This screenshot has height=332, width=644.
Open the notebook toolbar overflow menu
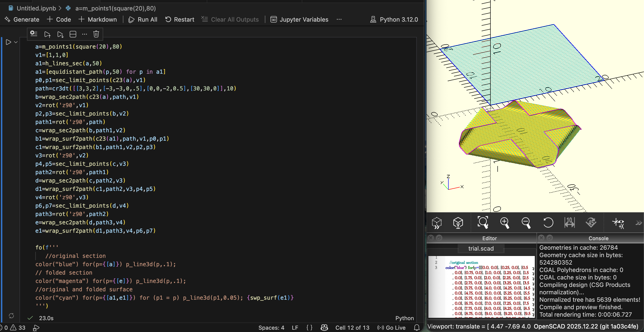click(x=339, y=20)
